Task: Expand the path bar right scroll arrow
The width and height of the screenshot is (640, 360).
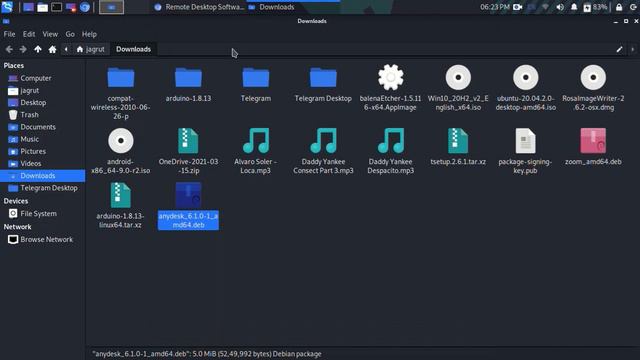Action: (633, 49)
